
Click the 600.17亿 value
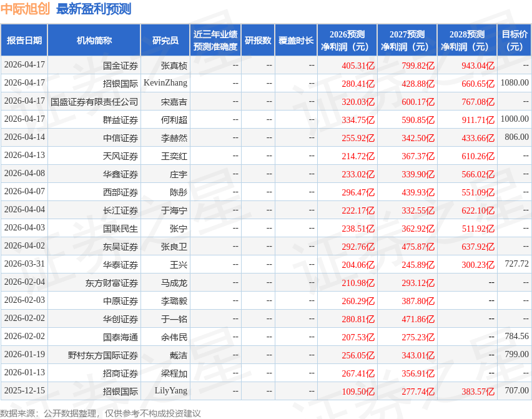(418, 101)
